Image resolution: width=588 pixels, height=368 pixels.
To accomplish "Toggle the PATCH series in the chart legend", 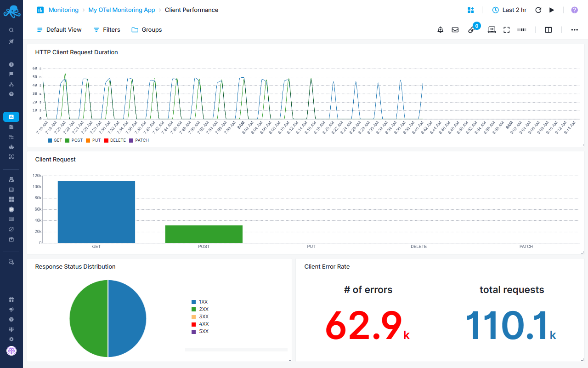I will pos(139,140).
